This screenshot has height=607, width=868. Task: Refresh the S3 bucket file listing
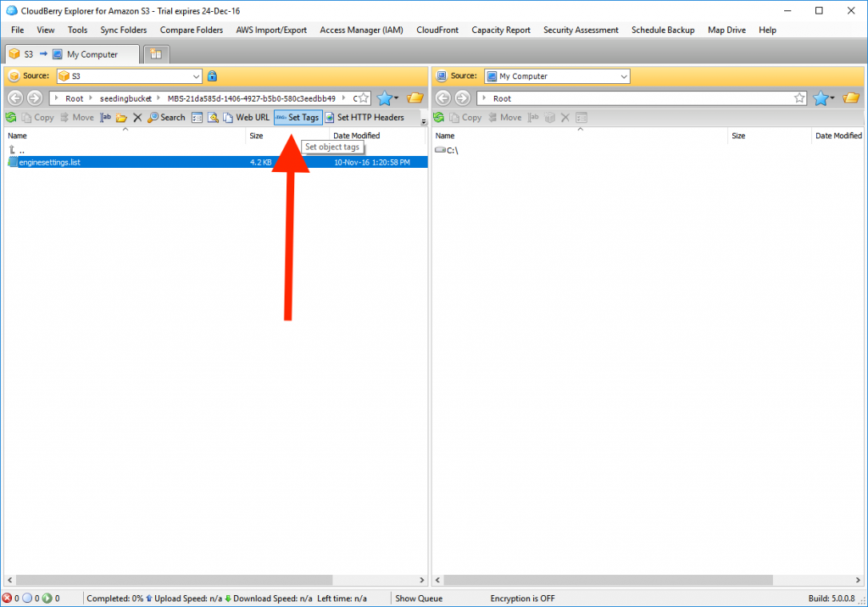click(13, 117)
